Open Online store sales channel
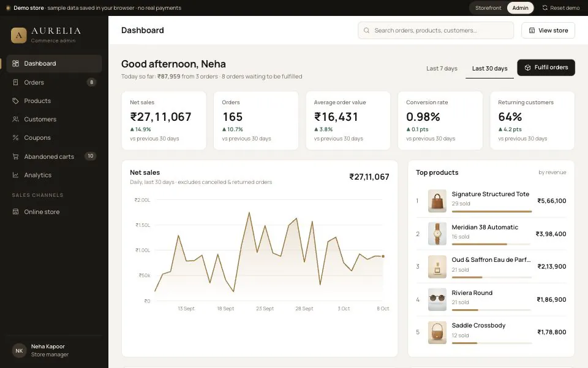The width and height of the screenshot is (588, 368). coord(54,212)
